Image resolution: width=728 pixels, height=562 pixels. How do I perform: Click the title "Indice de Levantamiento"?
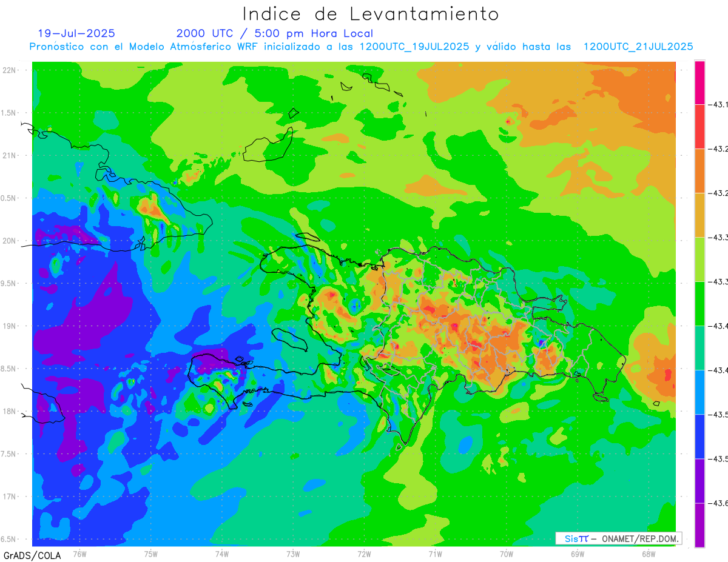(x=371, y=13)
